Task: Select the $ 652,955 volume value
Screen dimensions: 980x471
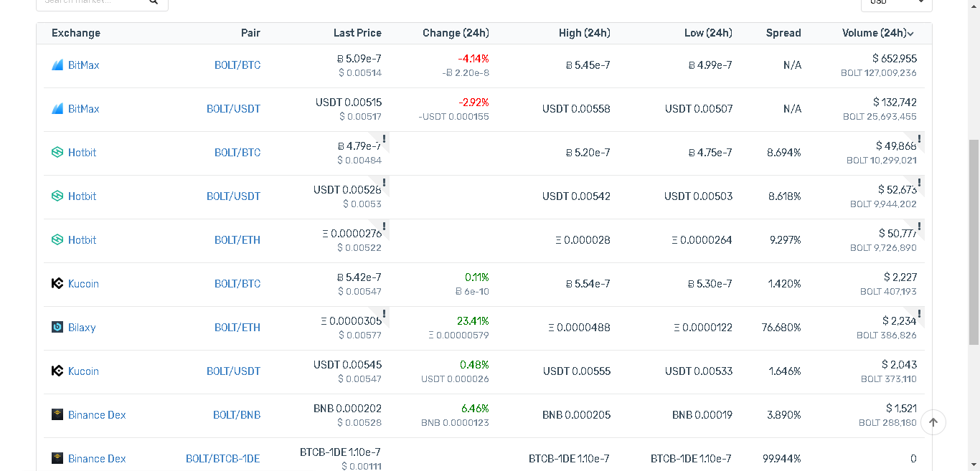Action: tap(895, 59)
